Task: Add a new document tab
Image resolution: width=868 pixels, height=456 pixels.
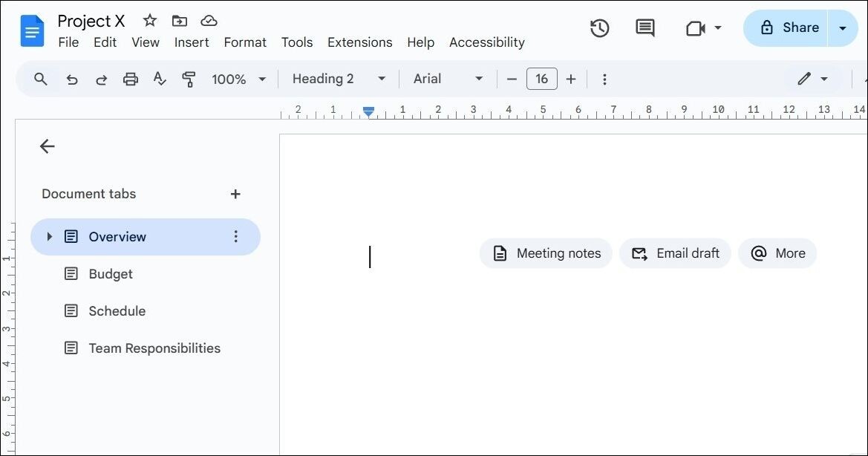Action: (x=235, y=195)
